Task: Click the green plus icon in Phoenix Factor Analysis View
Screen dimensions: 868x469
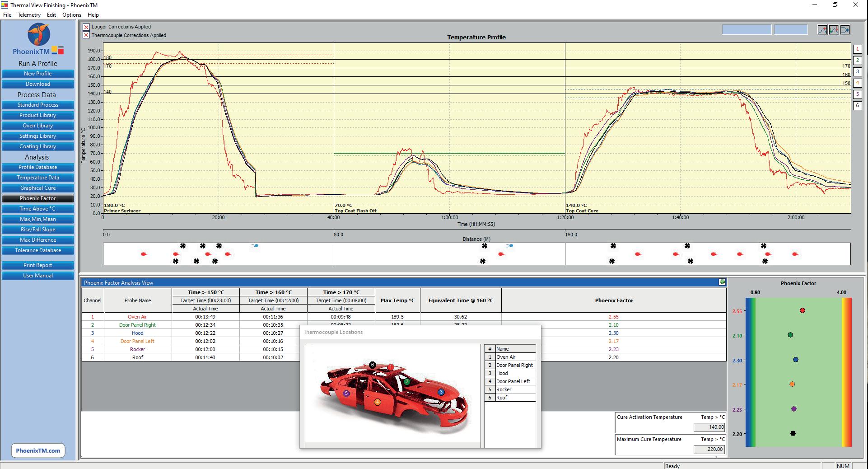Action: [x=722, y=282]
